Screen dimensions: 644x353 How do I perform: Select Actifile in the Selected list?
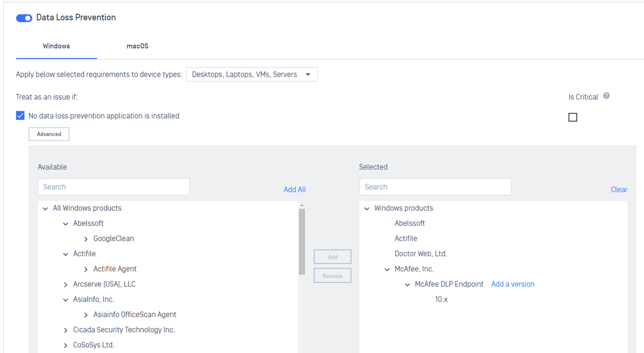pyautogui.click(x=406, y=239)
